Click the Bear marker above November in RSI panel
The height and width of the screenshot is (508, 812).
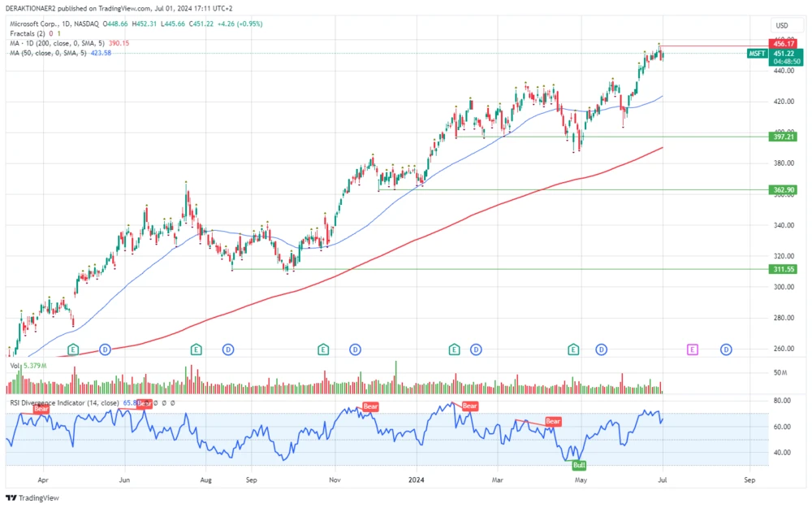click(370, 406)
